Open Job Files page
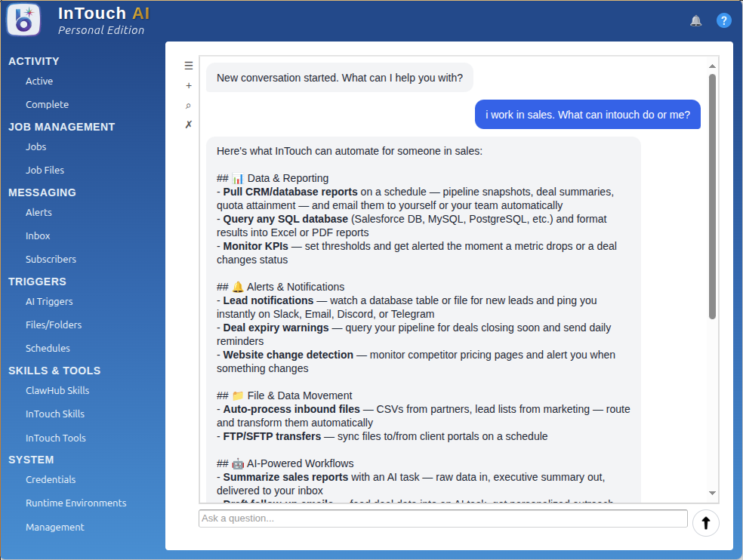This screenshot has width=743, height=560. [45, 170]
